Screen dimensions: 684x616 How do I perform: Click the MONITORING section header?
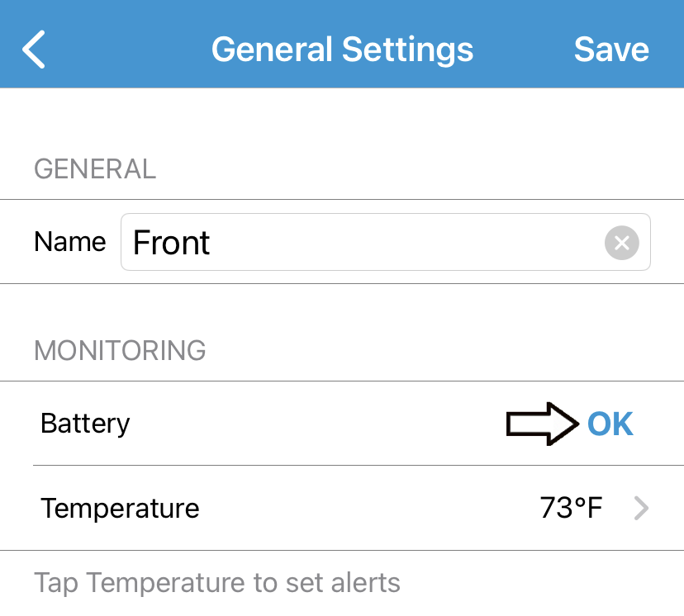(120, 350)
